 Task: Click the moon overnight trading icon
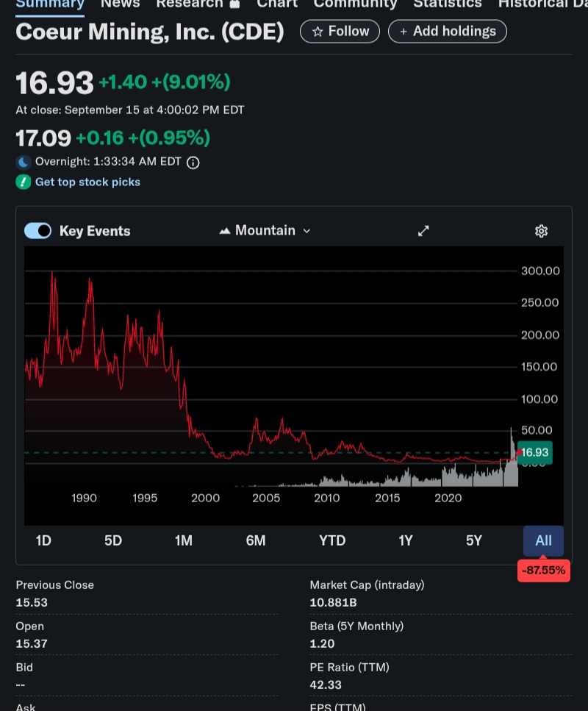[24, 162]
